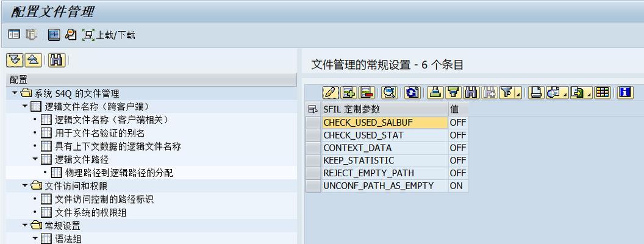Click the display/change toggle icon in top toolbar

tap(14, 35)
